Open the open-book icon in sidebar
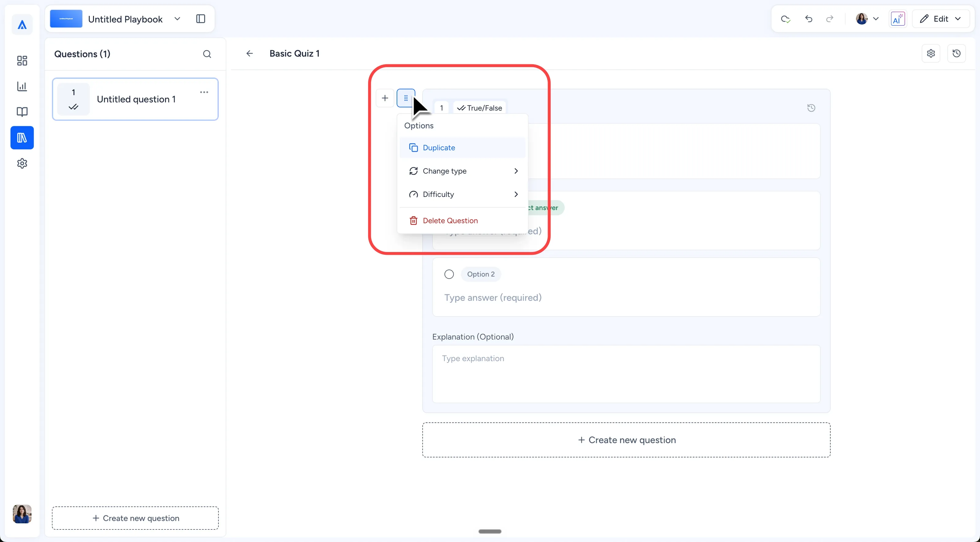This screenshot has height=542, width=980. click(22, 112)
